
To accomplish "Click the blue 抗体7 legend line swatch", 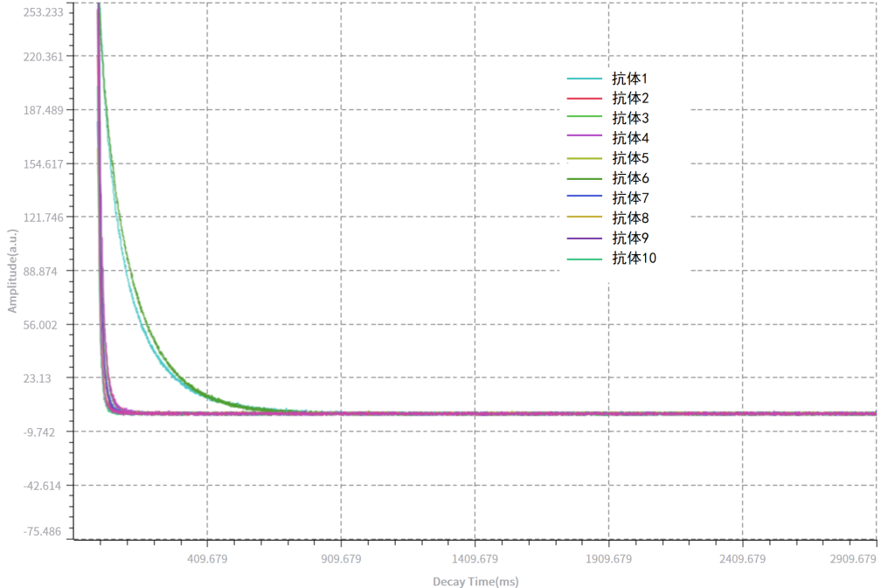I will coord(585,198).
